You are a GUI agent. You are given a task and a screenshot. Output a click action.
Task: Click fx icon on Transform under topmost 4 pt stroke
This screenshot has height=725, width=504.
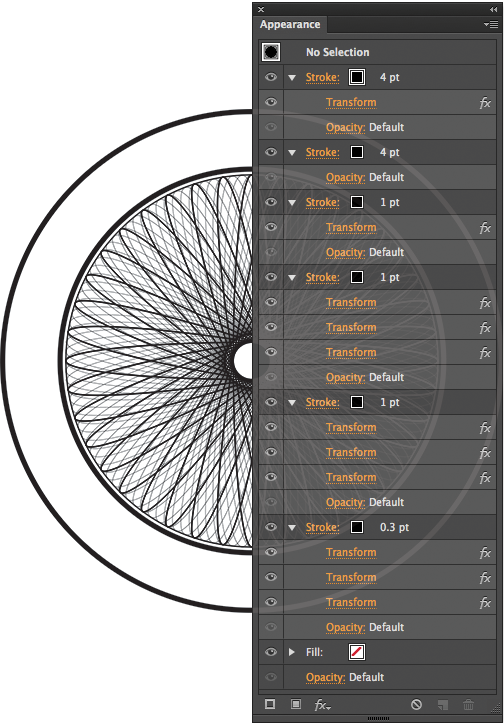tap(485, 103)
